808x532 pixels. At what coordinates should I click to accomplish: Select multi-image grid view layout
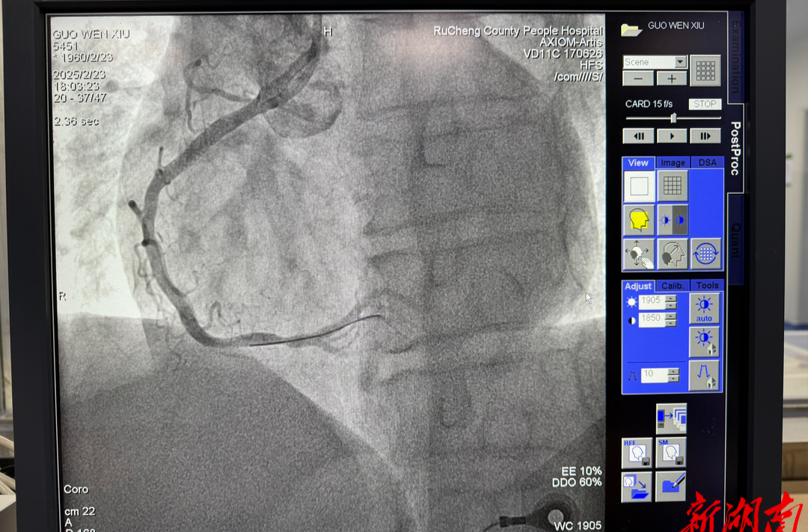pyautogui.click(x=673, y=186)
